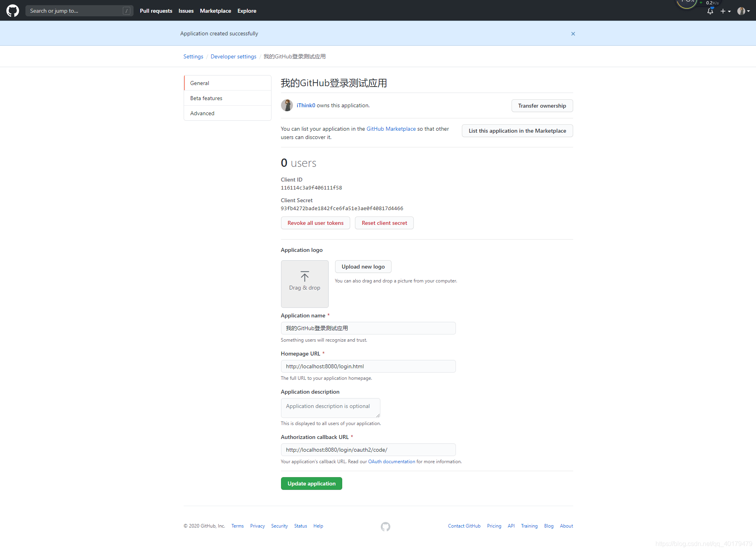
Task: Edit the Authorization callback URL field
Action: (368, 450)
